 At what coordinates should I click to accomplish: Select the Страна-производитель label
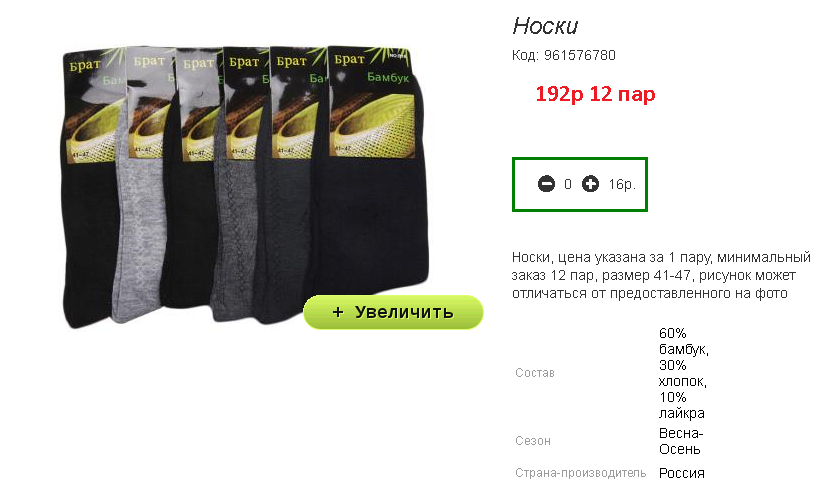(x=580, y=473)
